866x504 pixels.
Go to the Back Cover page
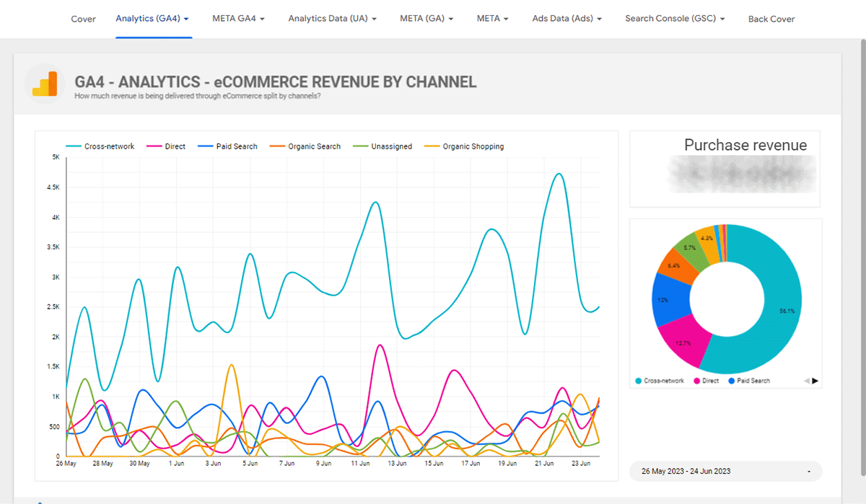coord(771,19)
